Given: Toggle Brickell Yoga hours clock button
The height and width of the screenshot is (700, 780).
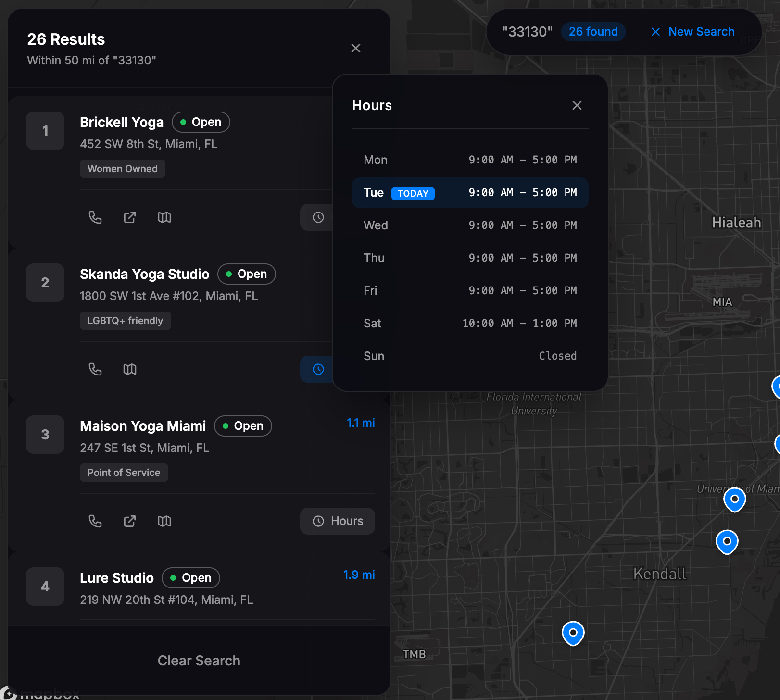Looking at the screenshot, I should pos(317,218).
